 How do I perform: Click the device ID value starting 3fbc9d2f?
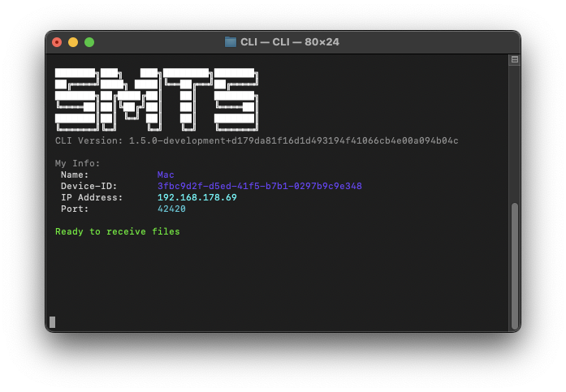pos(260,186)
